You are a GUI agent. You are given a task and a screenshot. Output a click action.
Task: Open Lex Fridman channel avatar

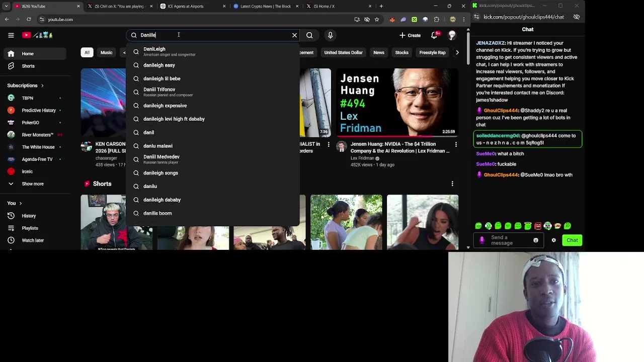(342, 147)
